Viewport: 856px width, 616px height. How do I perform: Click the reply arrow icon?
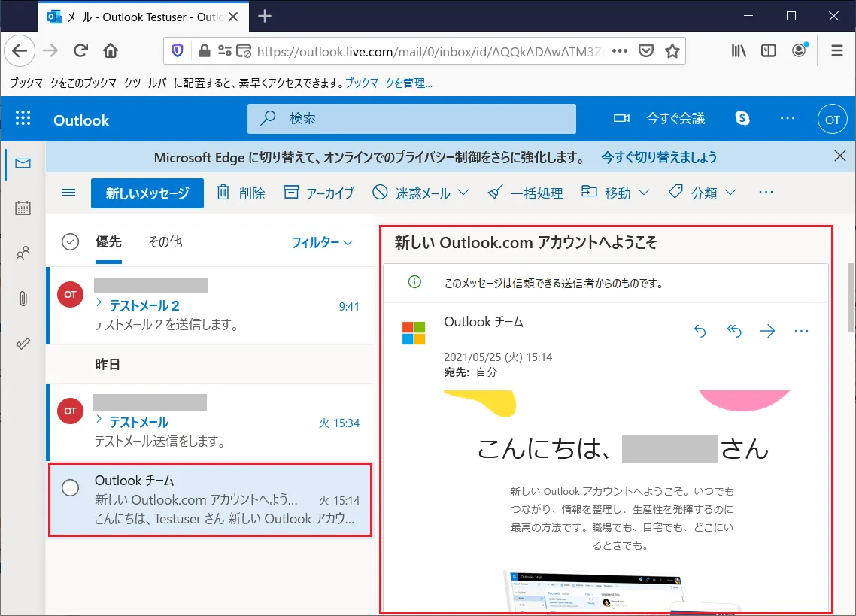click(x=700, y=330)
